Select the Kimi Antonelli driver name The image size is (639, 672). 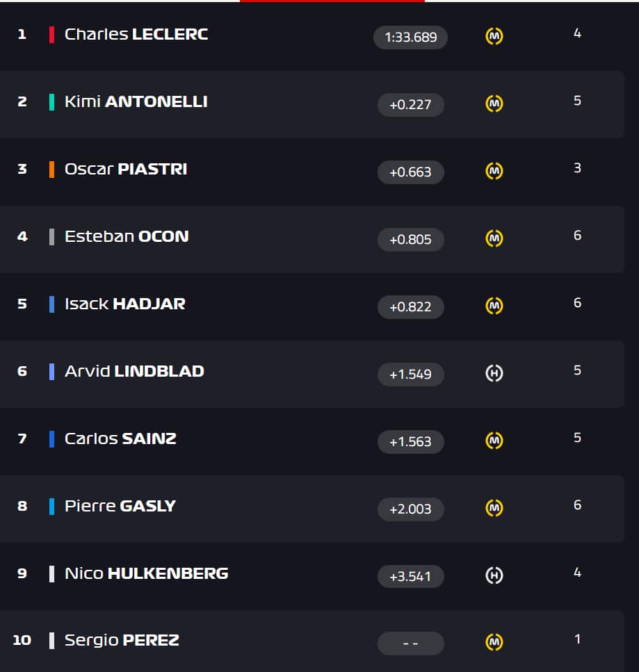pyautogui.click(x=136, y=101)
